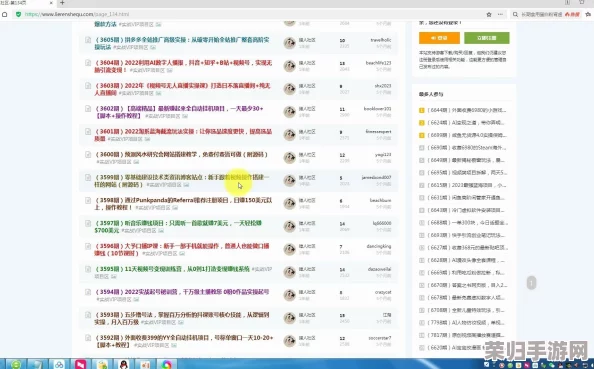The height and width of the screenshot is (369, 594).
Task: Open last replier travelholic profile
Action: [x=381, y=40]
